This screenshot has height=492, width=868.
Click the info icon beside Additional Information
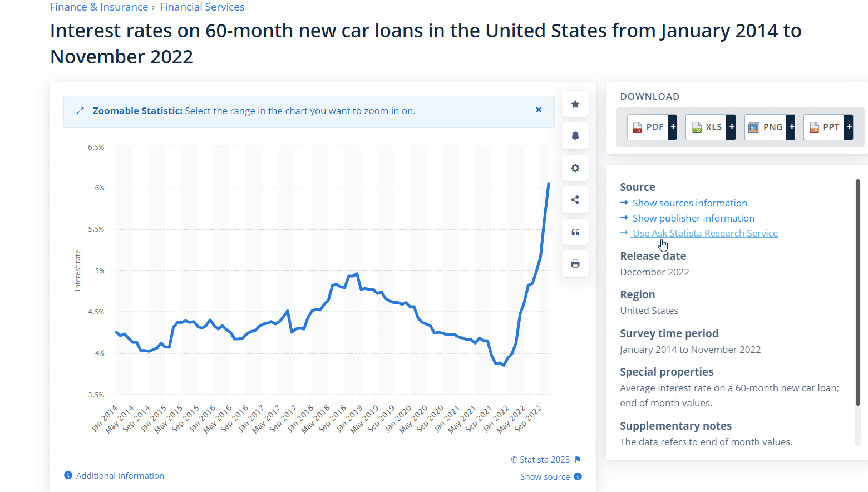point(68,475)
